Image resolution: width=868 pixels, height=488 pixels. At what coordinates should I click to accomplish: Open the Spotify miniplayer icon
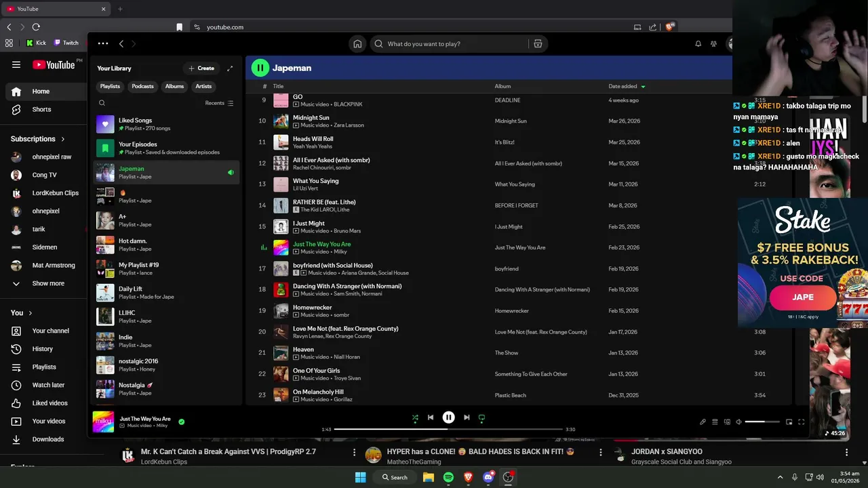(789, 422)
